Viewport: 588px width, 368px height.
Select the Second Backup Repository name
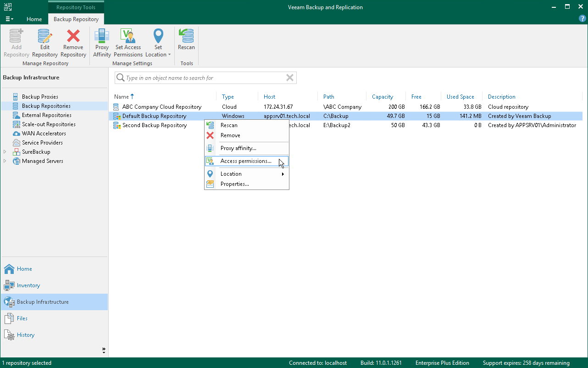pos(155,125)
